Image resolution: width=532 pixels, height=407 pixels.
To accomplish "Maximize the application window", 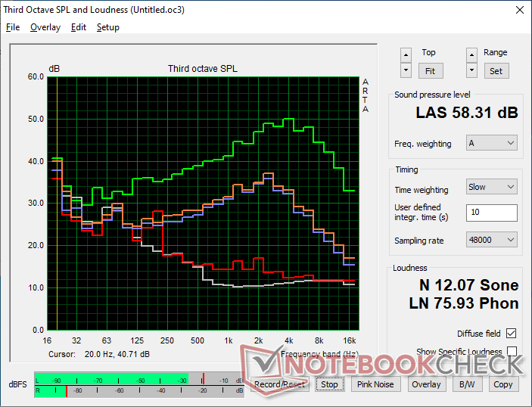I will coord(483,10).
